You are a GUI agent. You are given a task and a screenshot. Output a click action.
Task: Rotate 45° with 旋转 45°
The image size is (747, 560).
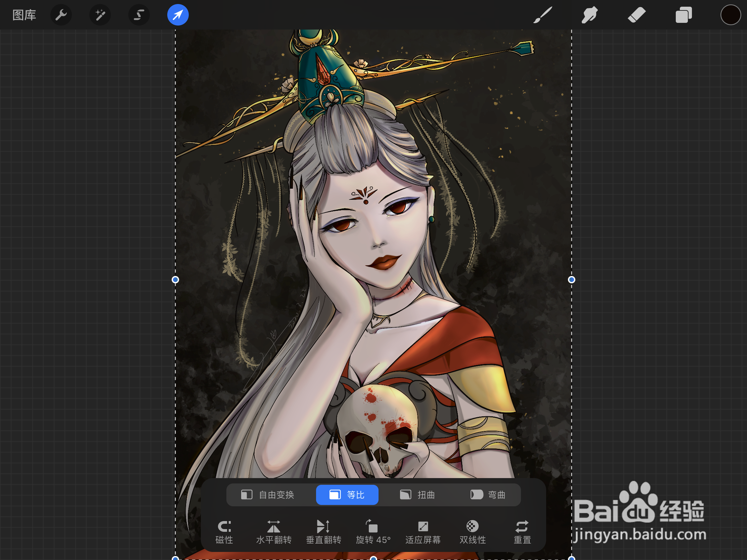373,532
